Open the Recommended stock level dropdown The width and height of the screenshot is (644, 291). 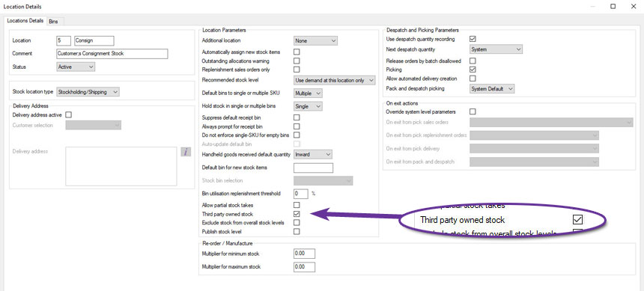[x=334, y=80]
